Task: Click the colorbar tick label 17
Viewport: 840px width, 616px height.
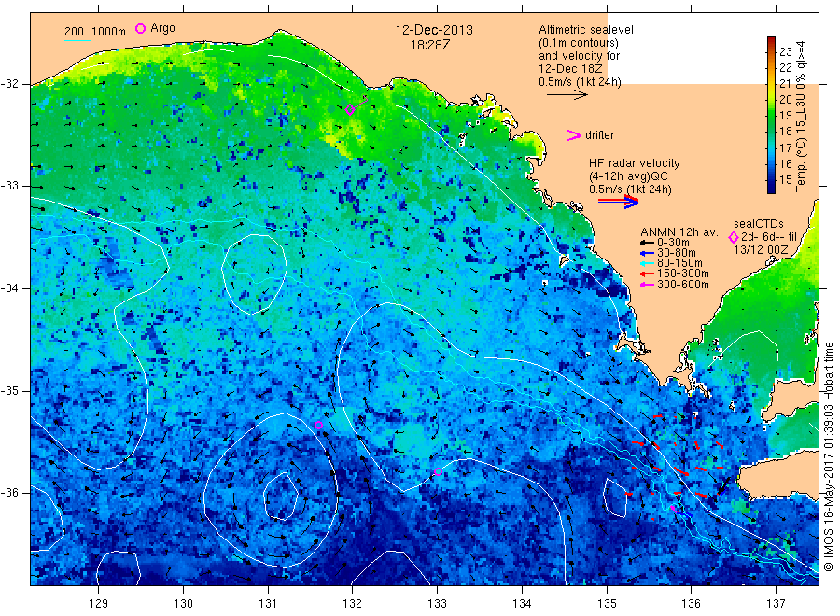Action: 785,147
